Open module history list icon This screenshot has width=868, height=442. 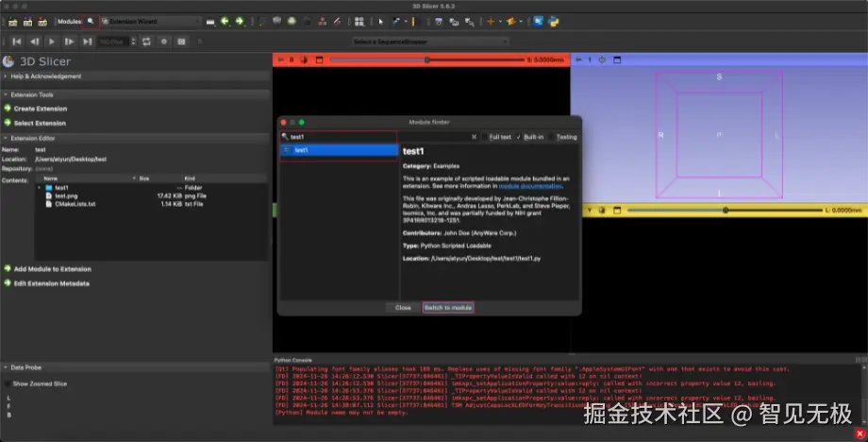[x=210, y=22]
